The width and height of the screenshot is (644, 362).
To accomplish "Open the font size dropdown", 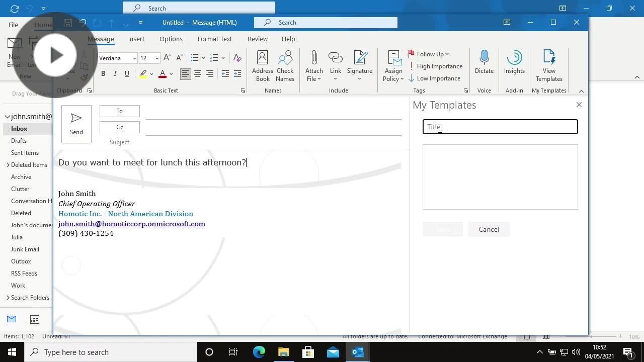I will pos(157,58).
